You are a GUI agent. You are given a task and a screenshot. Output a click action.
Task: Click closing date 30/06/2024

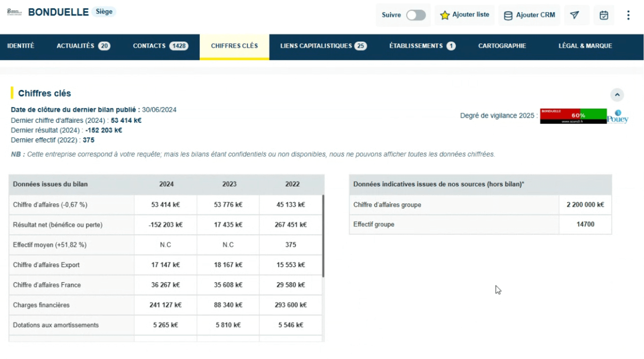coord(159,110)
